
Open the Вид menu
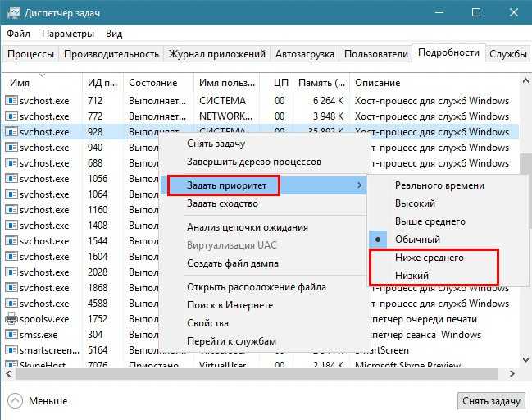click(x=114, y=34)
